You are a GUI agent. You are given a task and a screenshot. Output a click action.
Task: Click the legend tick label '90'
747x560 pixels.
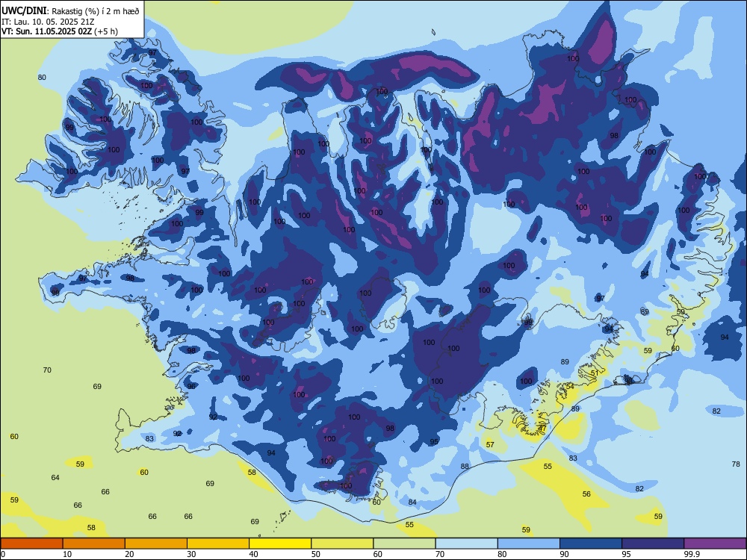565,554
